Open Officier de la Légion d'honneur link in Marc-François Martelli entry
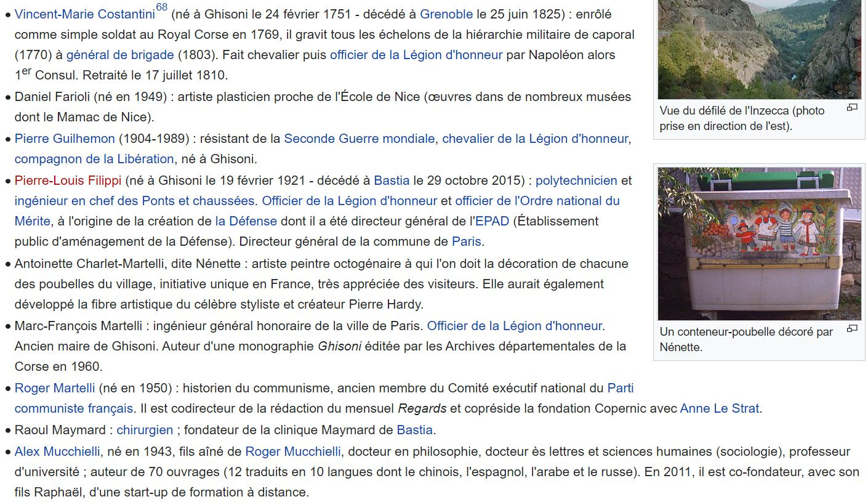The height and width of the screenshot is (502, 868). [515, 326]
